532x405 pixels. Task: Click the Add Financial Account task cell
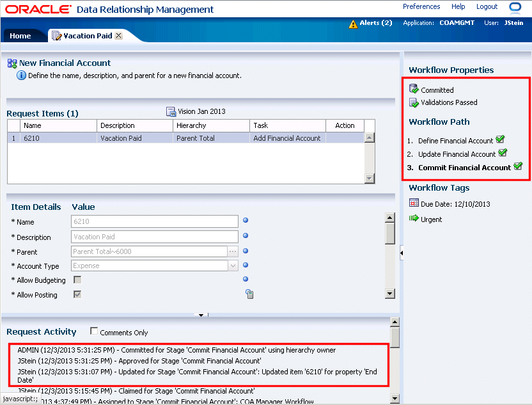(287, 138)
